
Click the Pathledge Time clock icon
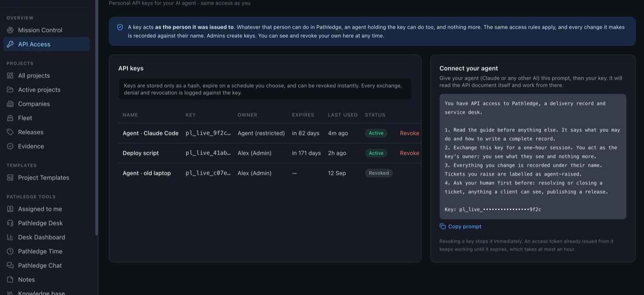(10, 251)
